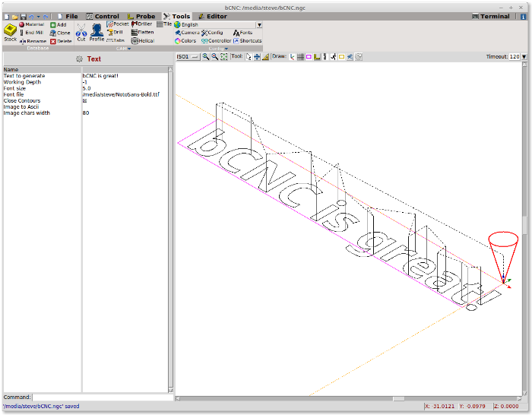Select the Stock tool
Image resolution: width=532 pixels, height=415 pixels.
[10, 33]
